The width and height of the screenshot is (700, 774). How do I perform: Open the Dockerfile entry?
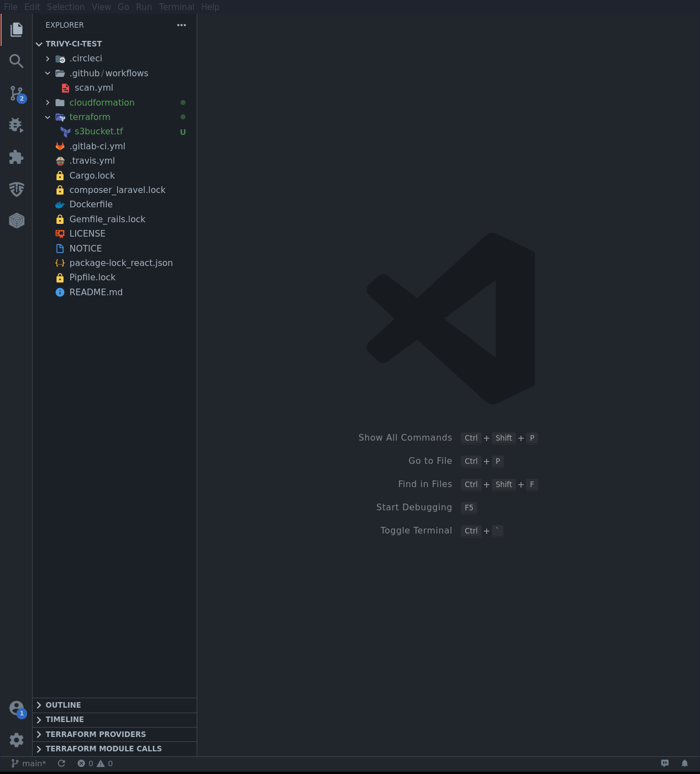114,205
